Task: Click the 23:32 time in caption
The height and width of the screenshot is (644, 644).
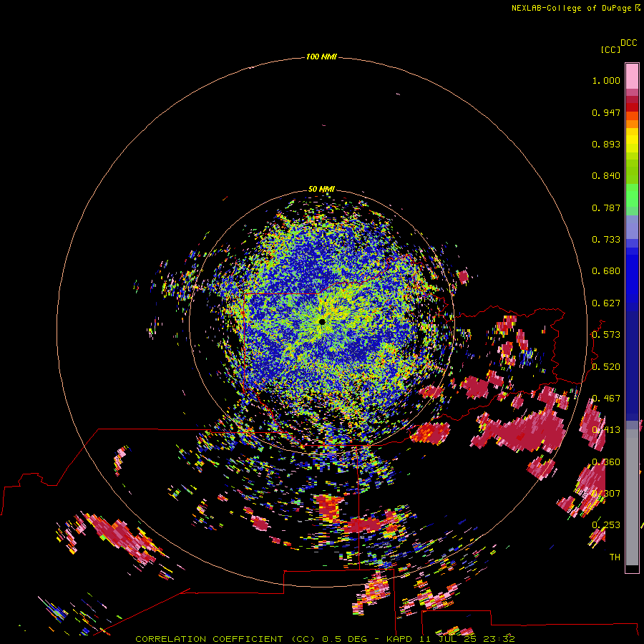Action: pyautogui.click(x=499, y=639)
